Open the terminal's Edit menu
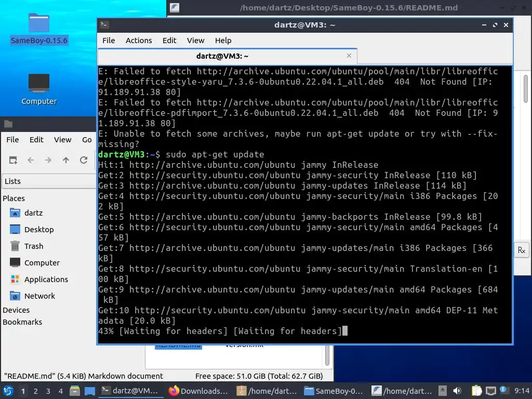The height and width of the screenshot is (399, 532). coord(169,41)
